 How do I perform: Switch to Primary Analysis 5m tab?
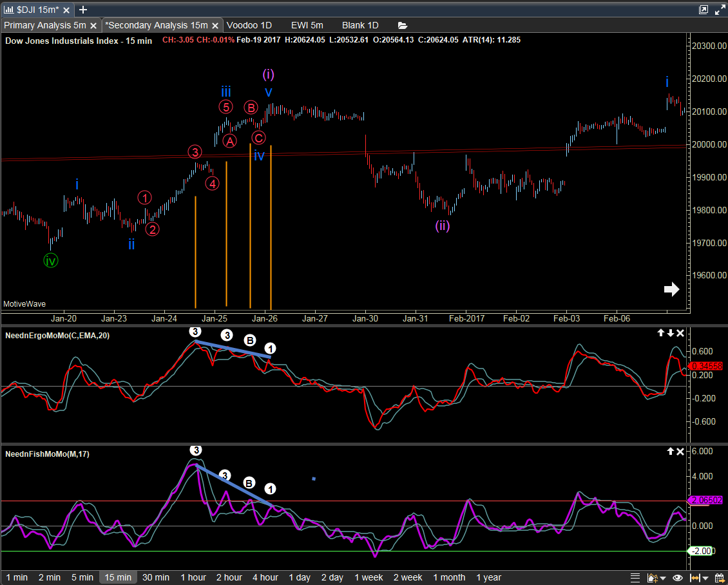coord(45,26)
